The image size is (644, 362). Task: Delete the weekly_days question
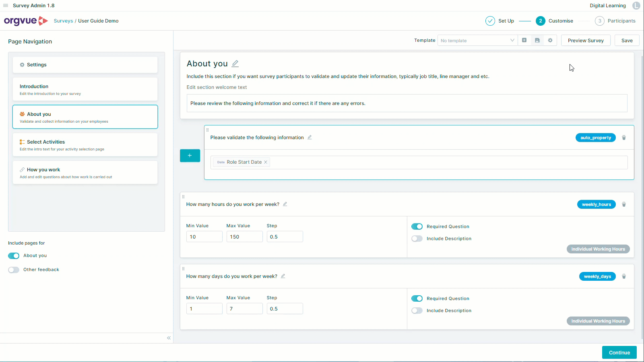pyautogui.click(x=624, y=276)
